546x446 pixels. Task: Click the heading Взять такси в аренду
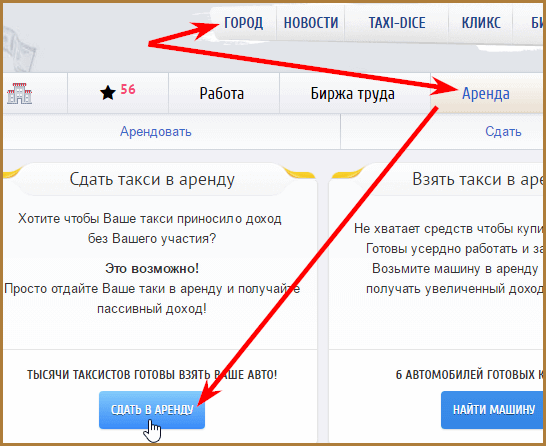point(479,180)
